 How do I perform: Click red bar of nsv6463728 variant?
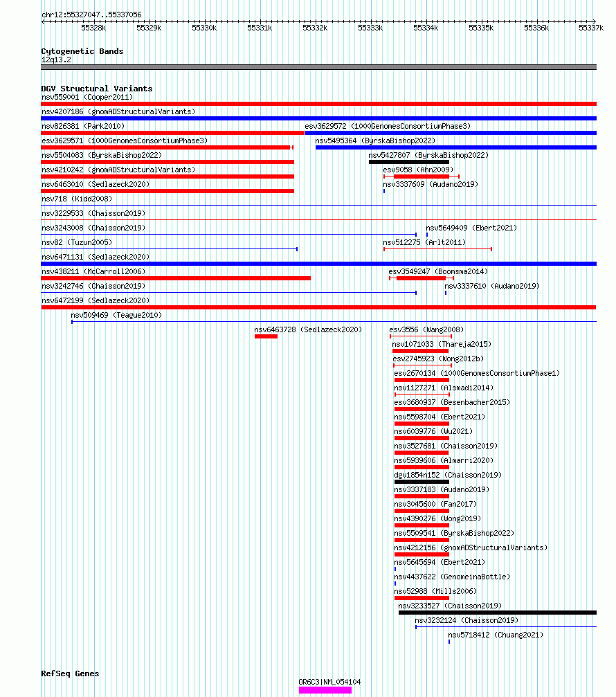coord(266,336)
